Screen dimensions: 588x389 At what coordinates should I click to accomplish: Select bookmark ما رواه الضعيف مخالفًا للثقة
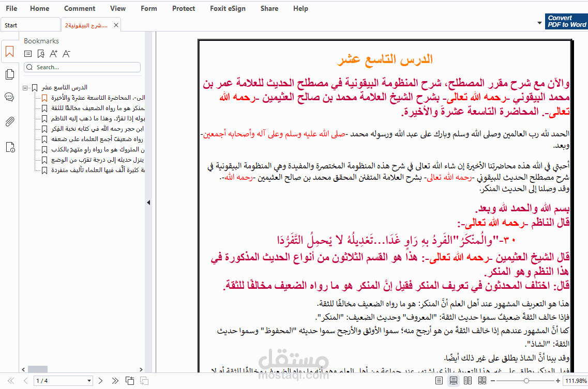[x=98, y=108]
